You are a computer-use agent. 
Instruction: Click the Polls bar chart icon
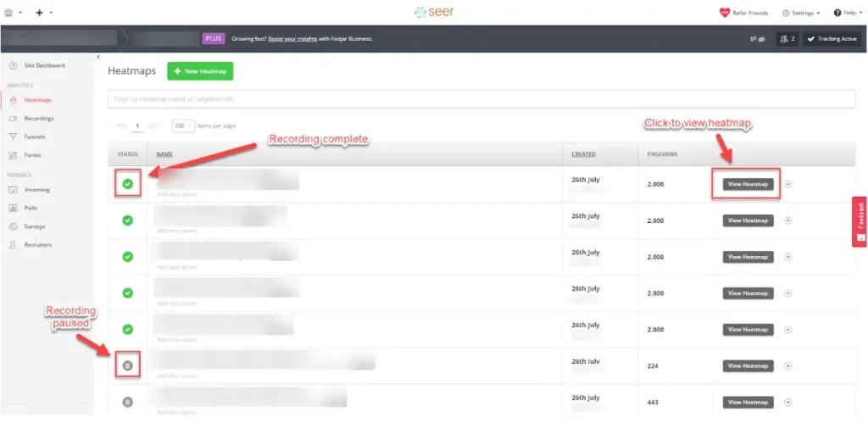[x=14, y=209]
